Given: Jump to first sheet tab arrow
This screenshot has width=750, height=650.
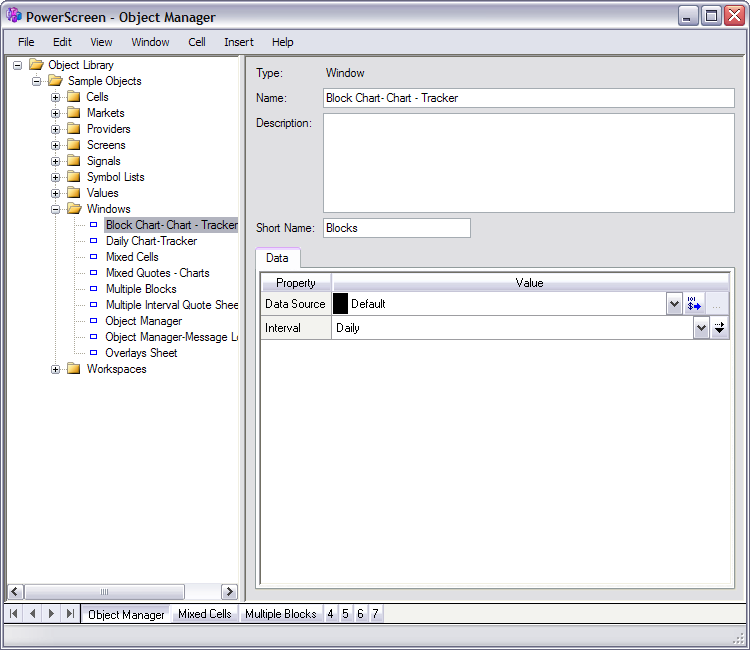Looking at the screenshot, I should pyautogui.click(x=15, y=613).
